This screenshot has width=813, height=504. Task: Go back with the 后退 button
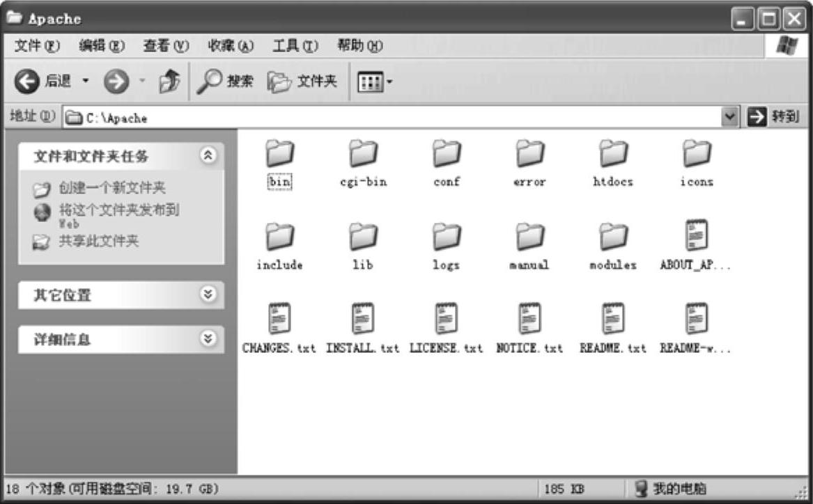[x=42, y=81]
